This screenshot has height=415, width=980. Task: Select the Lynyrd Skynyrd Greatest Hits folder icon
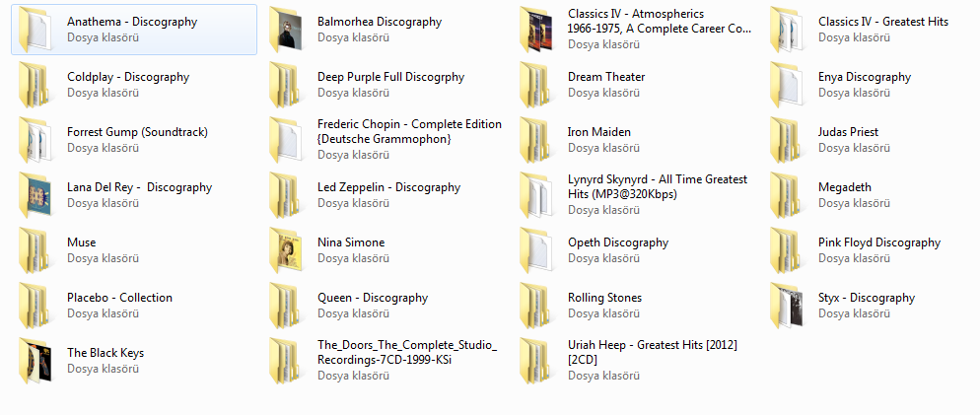[x=537, y=195]
